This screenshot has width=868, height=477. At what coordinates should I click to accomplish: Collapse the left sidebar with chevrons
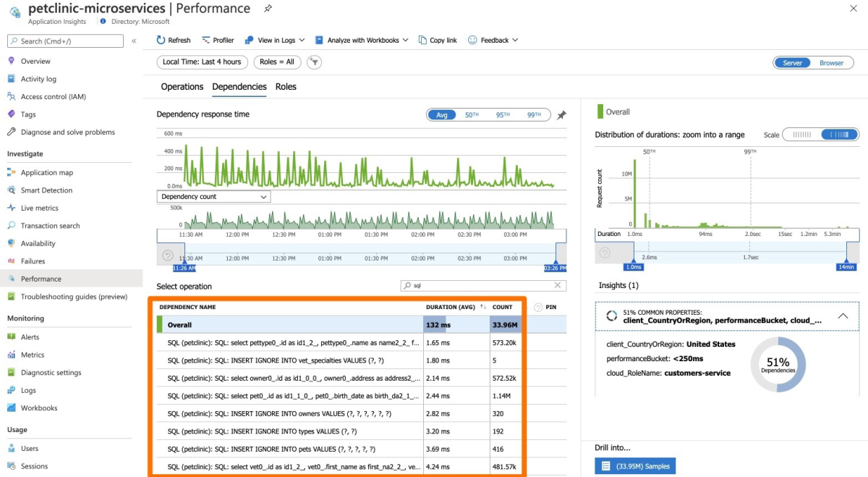pyautogui.click(x=134, y=41)
